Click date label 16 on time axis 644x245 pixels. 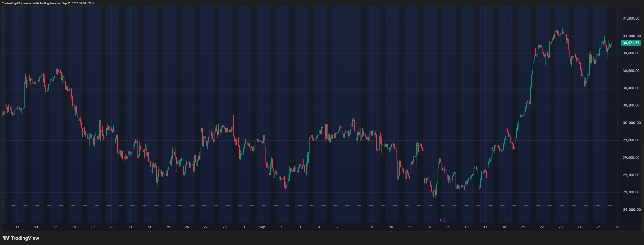pyautogui.click(x=466, y=227)
